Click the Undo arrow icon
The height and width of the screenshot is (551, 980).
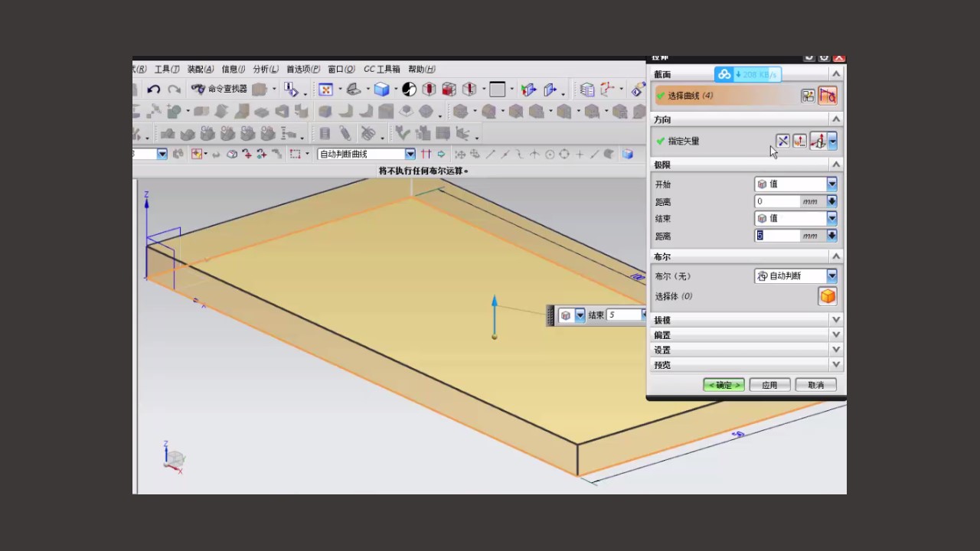click(154, 90)
